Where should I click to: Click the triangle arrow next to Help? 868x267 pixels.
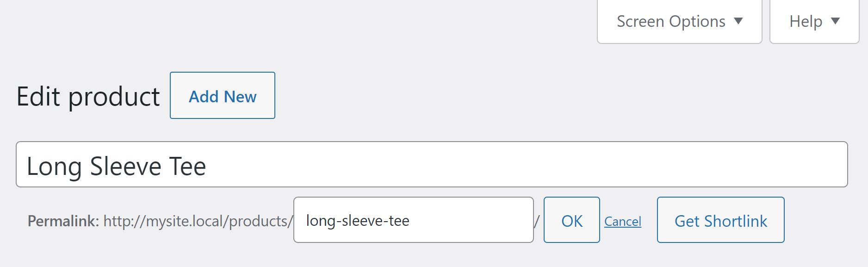coord(835,21)
